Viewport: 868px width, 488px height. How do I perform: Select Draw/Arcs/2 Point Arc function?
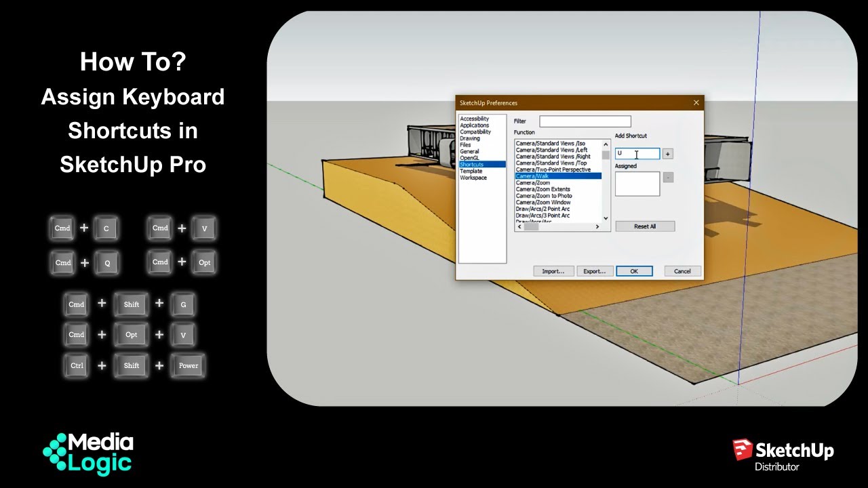click(x=543, y=209)
